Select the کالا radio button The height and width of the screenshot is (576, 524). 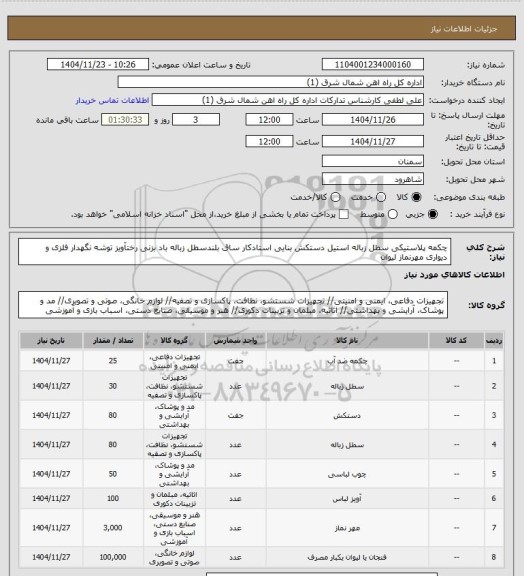tap(416, 197)
